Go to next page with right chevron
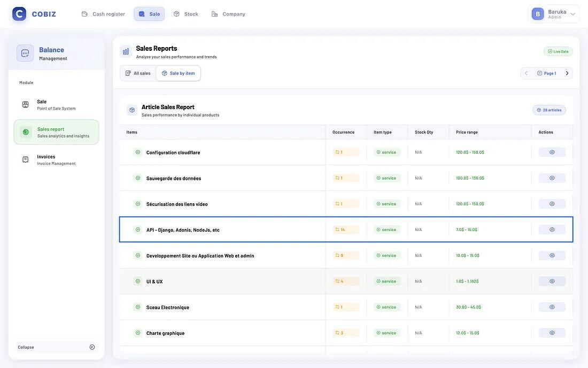This screenshot has width=588, height=368. 567,73
